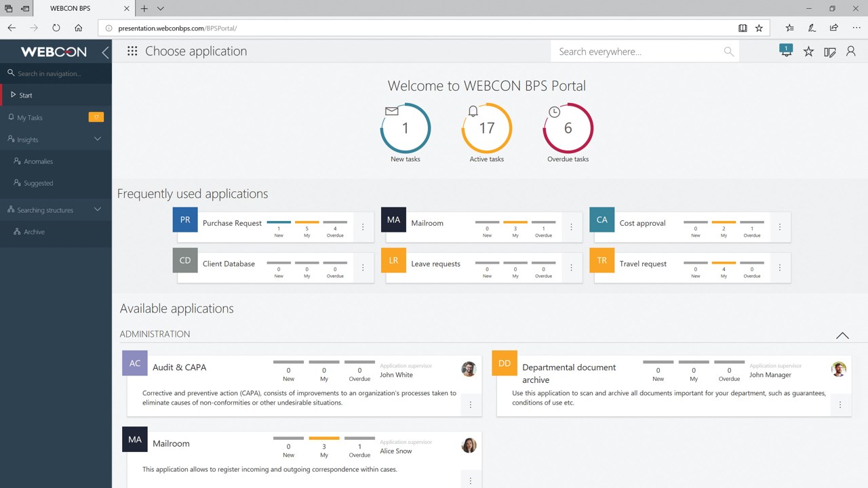This screenshot has width=868, height=488.
Task: Select Start in the navigation
Action: click(56, 95)
